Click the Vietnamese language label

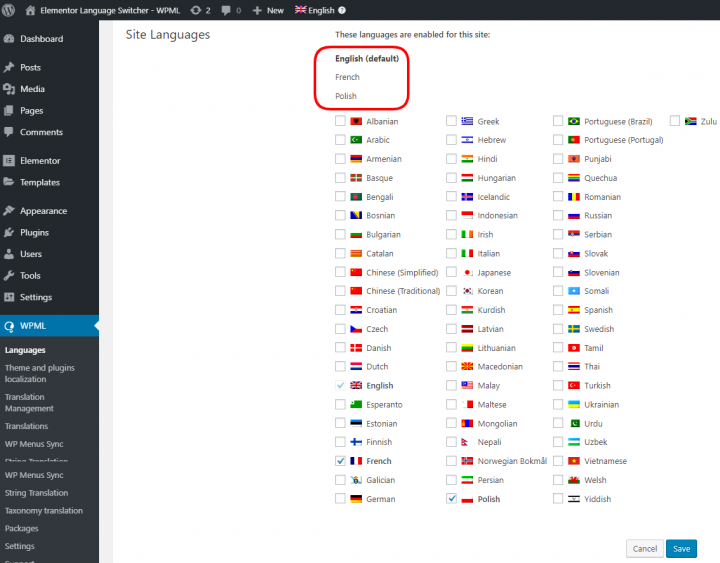pos(605,461)
